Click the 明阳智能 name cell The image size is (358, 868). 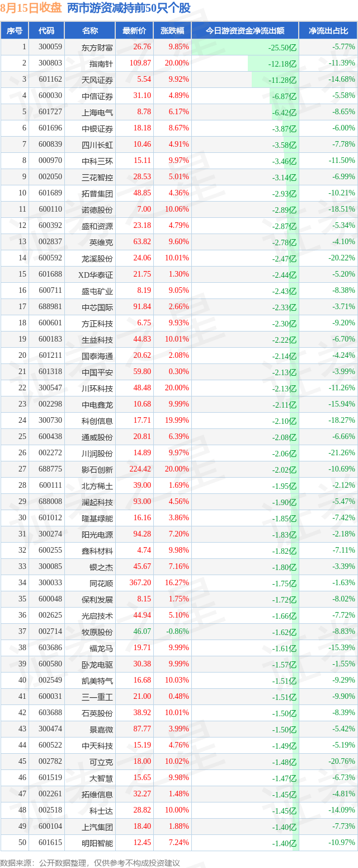[x=97, y=843]
